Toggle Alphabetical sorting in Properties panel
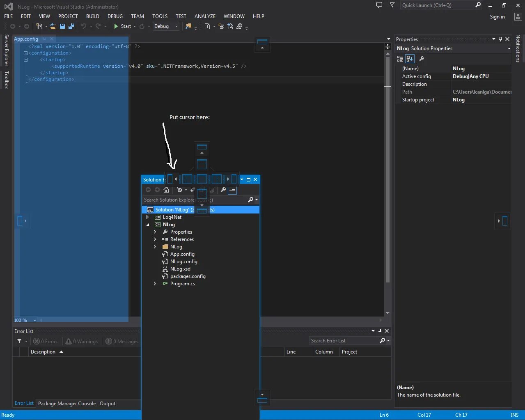Viewport: 525px width, 420px height. pyautogui.click(x=410, y=59)
